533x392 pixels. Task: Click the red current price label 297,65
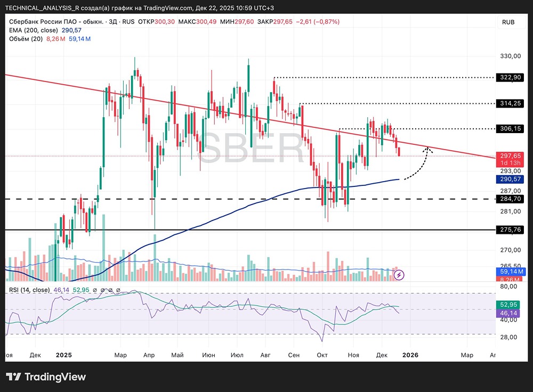pos(510,156)
